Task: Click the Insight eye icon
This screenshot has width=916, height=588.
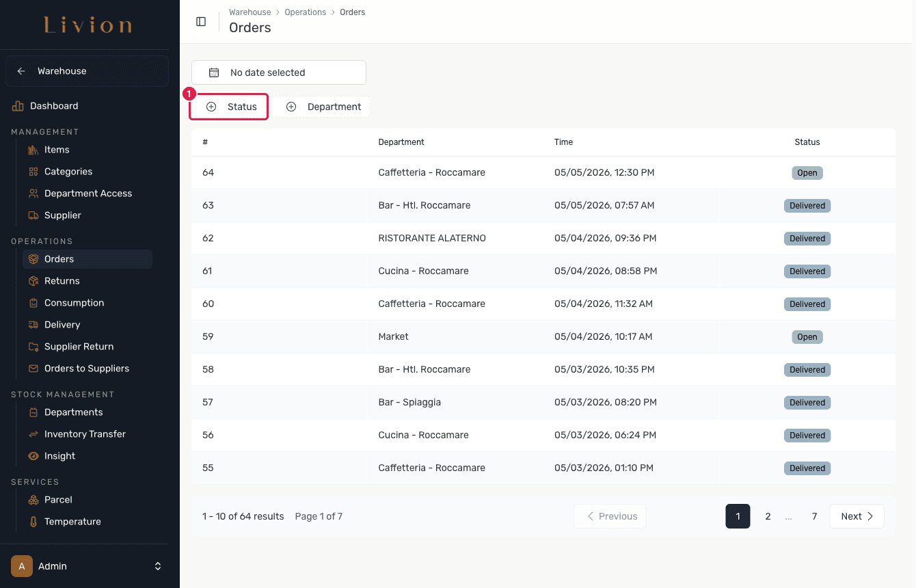Action: (33, 456)
